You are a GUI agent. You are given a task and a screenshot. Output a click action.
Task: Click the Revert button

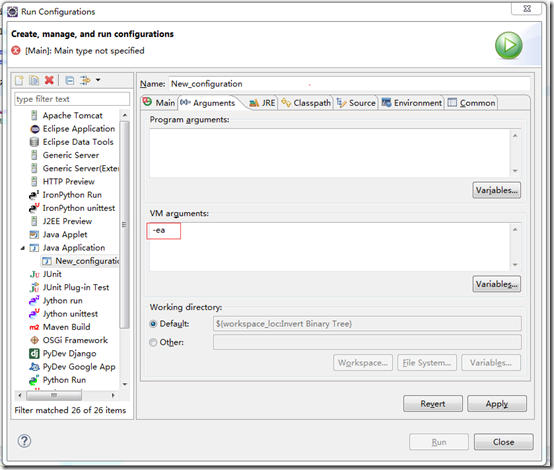[433, 404]
